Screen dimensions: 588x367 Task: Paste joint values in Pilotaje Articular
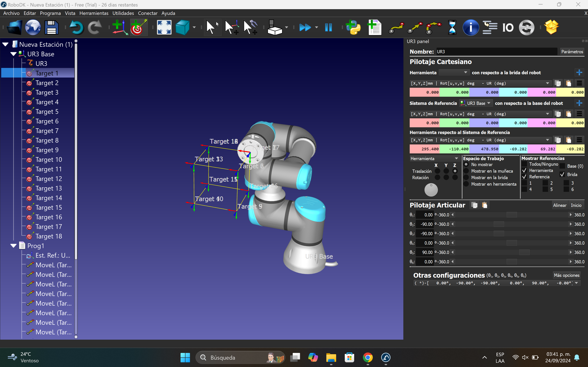click(484, 205)
